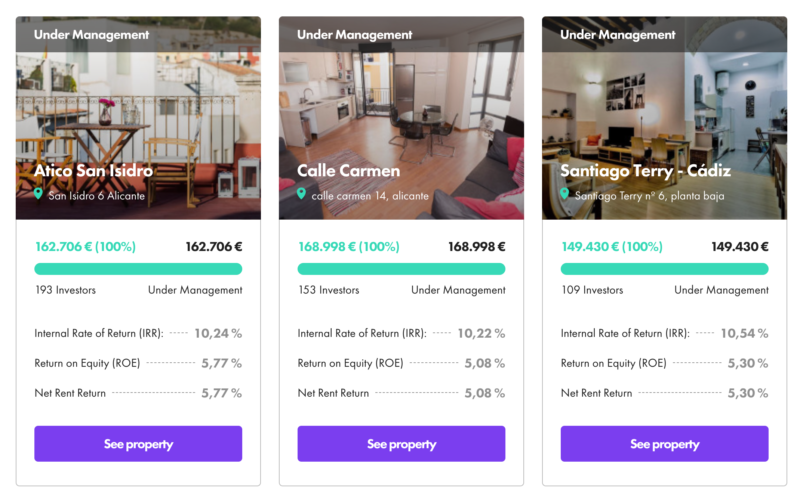
Task: Click Under Management banner on Atico San Isidro
Action: (138, 34)
